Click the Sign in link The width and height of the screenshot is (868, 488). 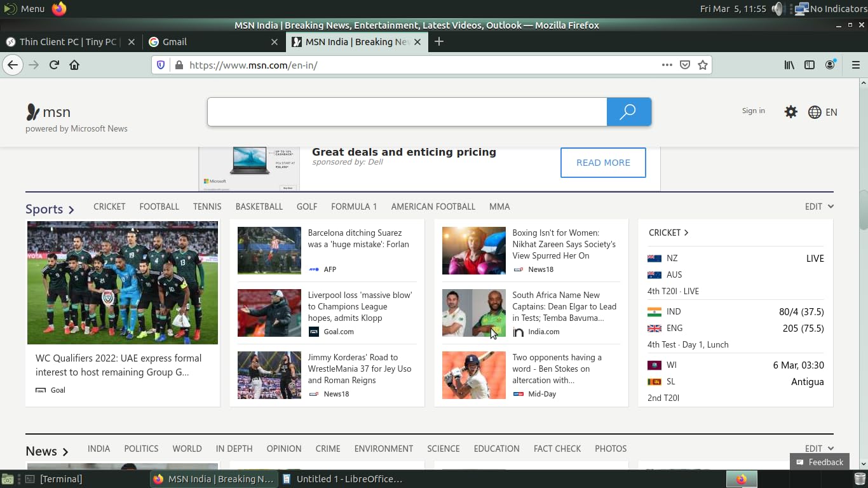tap(753, 111)
